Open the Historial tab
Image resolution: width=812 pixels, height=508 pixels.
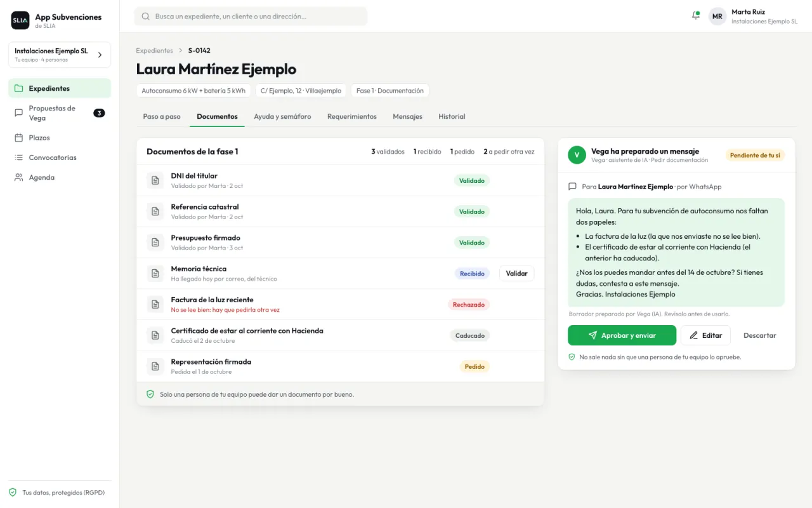click(x=452, y=117)
